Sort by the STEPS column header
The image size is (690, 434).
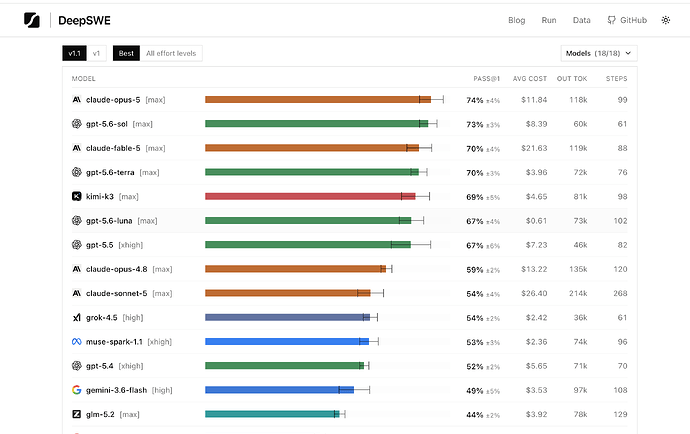click(617, 79)
